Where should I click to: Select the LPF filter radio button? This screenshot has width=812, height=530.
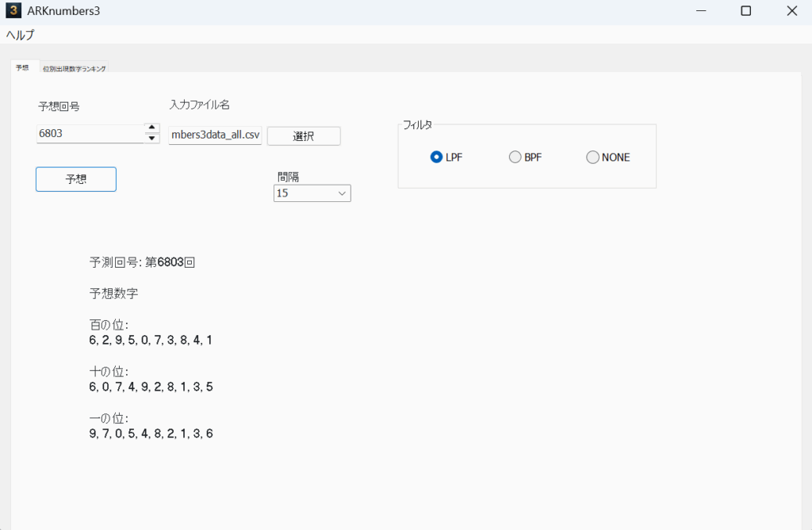(x=436, y=158)
